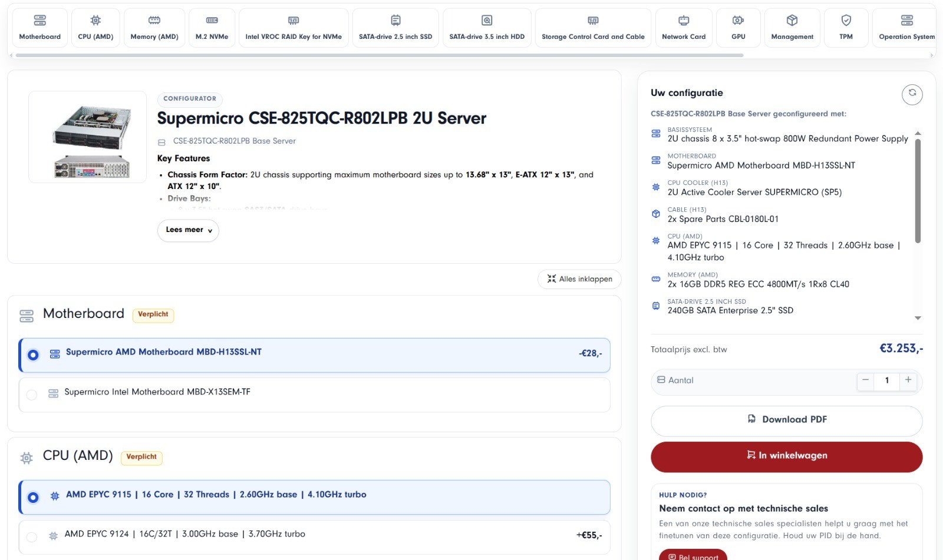This screenshot has height=560, width=943.
Task: Click the +€55,- price on EPYC 9124
Action: (x=589, y=536)
